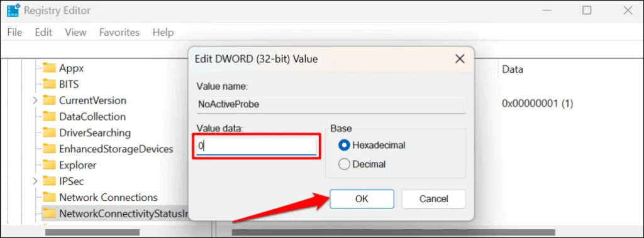Select the Explorer key label

pyautogui.click(x=77, y=165)
